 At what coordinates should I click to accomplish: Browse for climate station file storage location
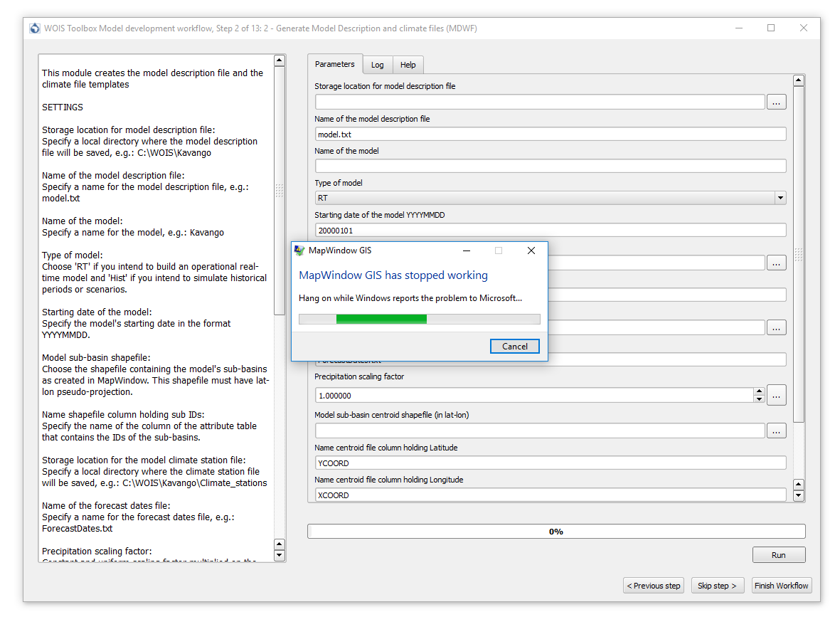point(776,327)
